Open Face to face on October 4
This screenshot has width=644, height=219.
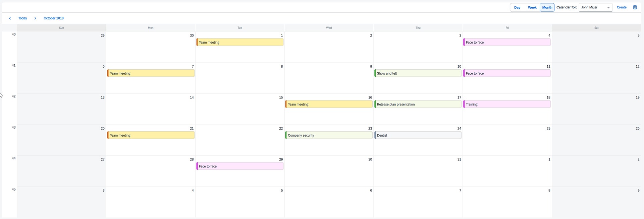(x=507, y=42)
